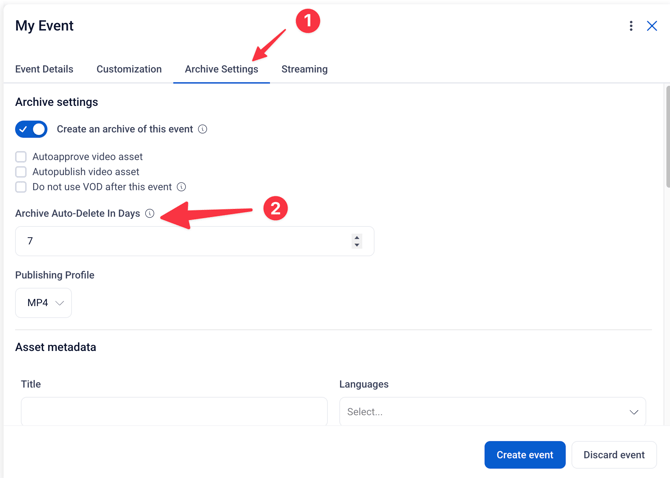Expand the Languages select dropdown
The image size is (670, 478).
(x=492, y=412)
